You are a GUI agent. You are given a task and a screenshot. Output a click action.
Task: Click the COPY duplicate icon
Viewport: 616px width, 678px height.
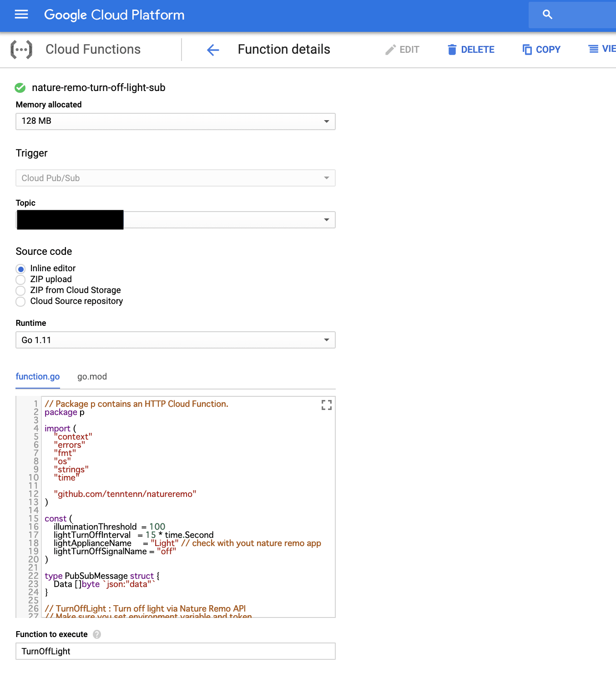[x=527, y=50]
